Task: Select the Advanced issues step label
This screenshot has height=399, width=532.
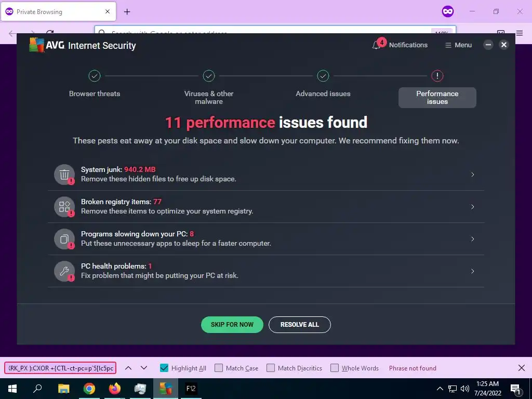Action: pos(323,94)
